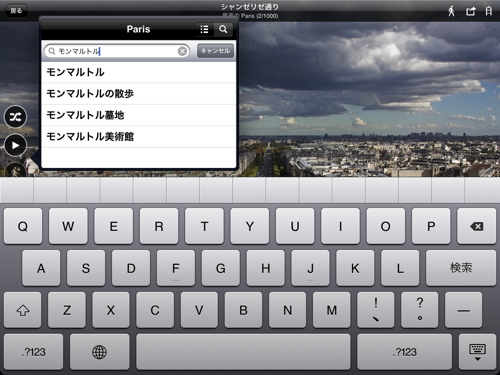Tap the E key
Screen dimensions: 500x375
pyautogui.click(x=113, y=226)
